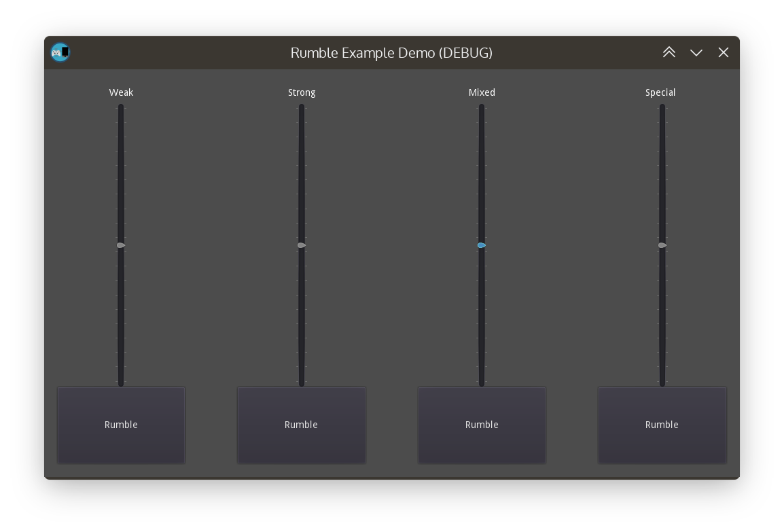Click the Rumble button under Weak
This screenshot has width=784, height=532.
(x=121, y=425)
